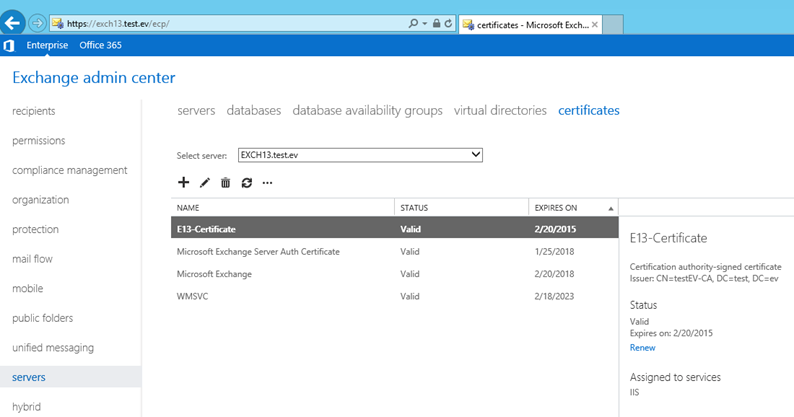Sort by STATUS column header
794x417 pixels.
coord(414,208)
